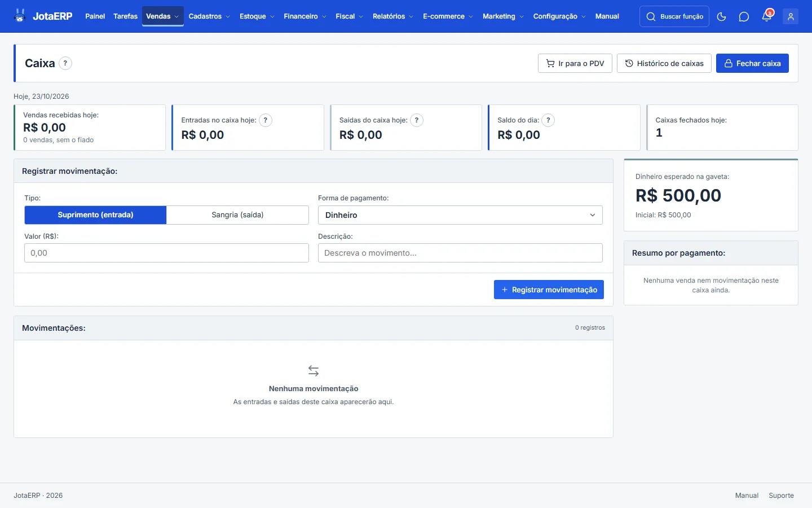Open the Buscar função search

674,16
